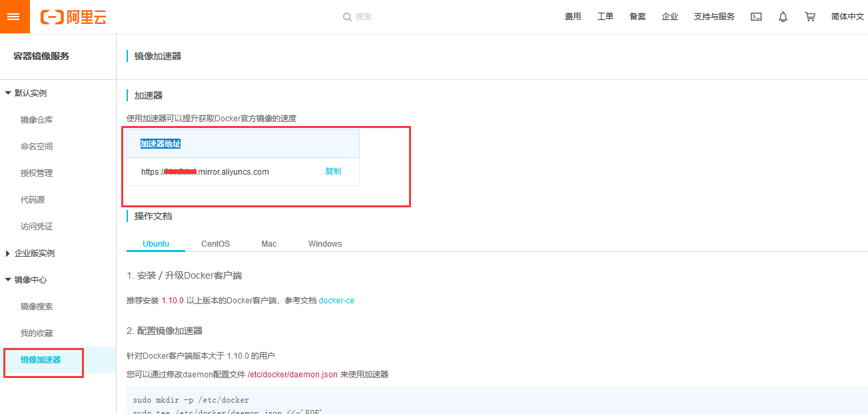Open the 备案 menu

click(x=638, y=17)
